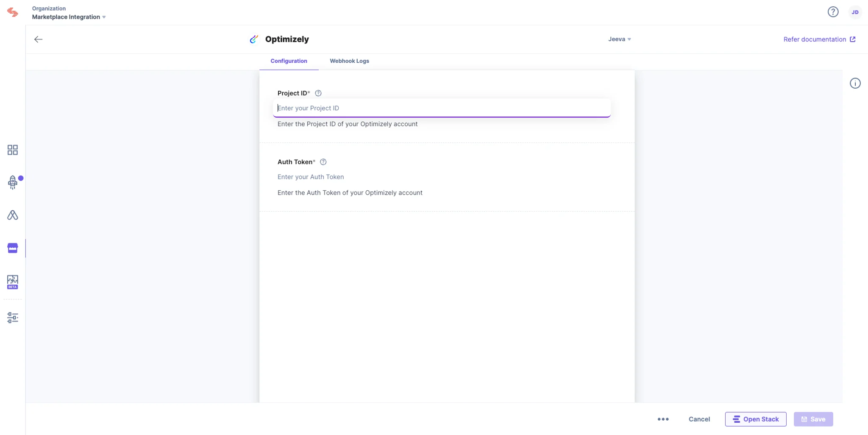Open the Marketplace store icon in sidebar
Image resolution: width=868 pixels, height=435 pixels.
click(x=13, y=248)
